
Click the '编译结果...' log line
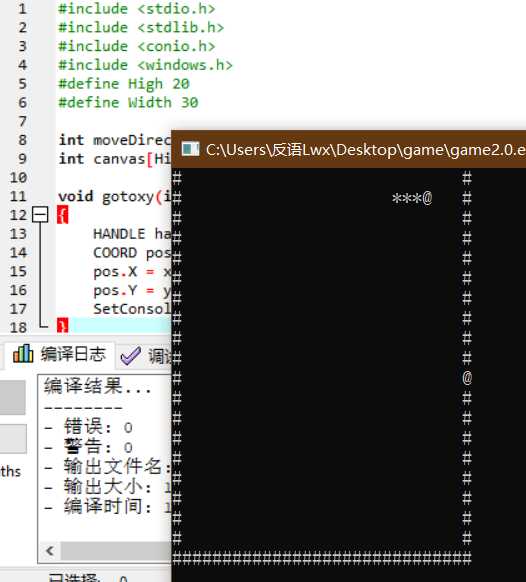[98, 386]
